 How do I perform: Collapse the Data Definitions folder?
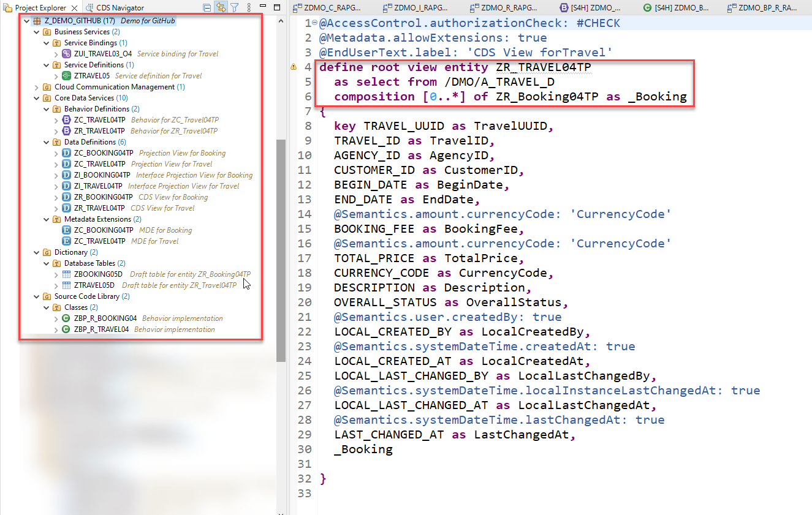pos(47,142)
